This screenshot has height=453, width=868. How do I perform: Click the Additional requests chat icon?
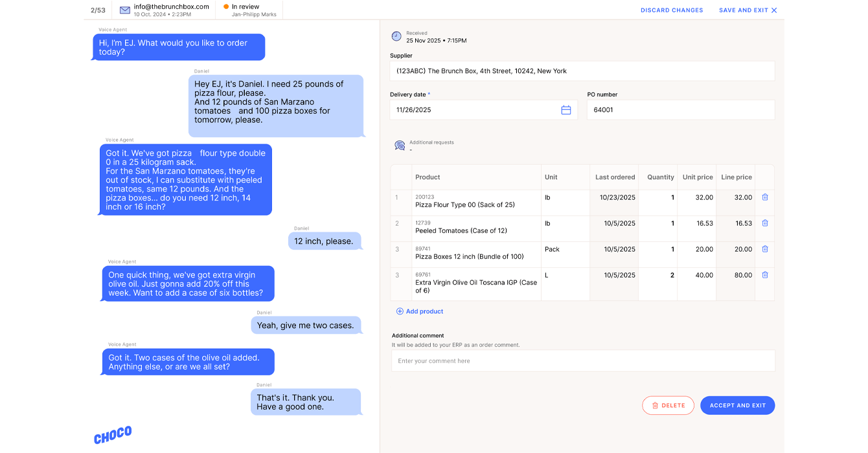(400, 146)
